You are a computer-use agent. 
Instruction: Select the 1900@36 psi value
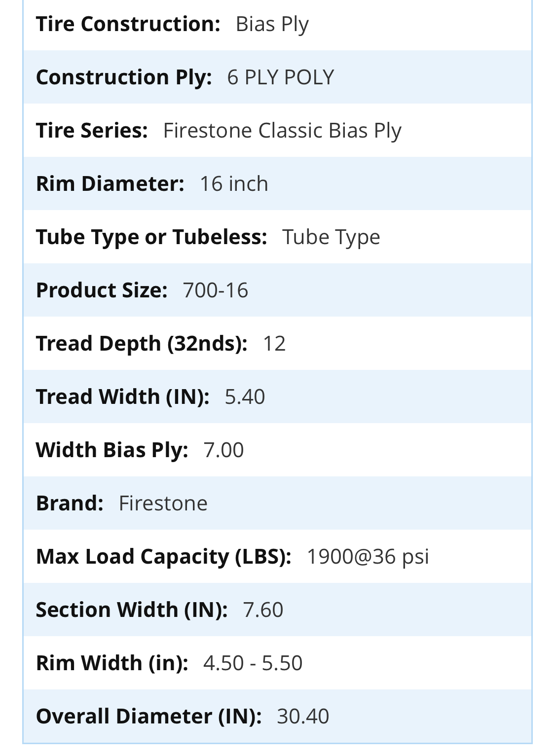368,556
